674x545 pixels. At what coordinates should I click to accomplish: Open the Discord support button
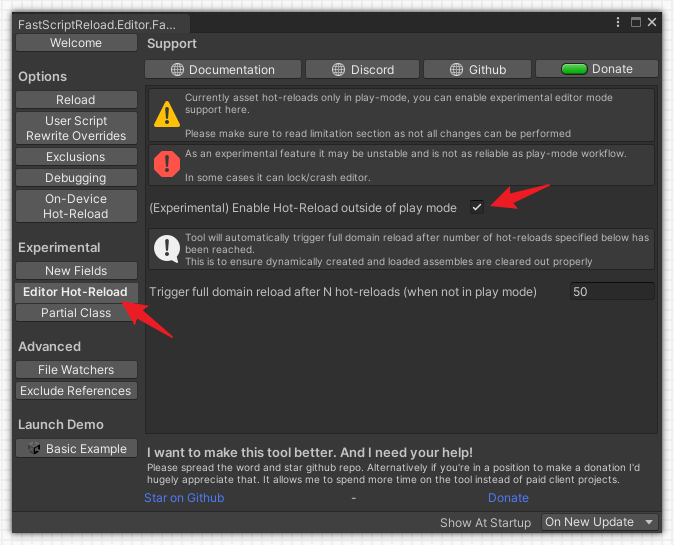(362, 69)
